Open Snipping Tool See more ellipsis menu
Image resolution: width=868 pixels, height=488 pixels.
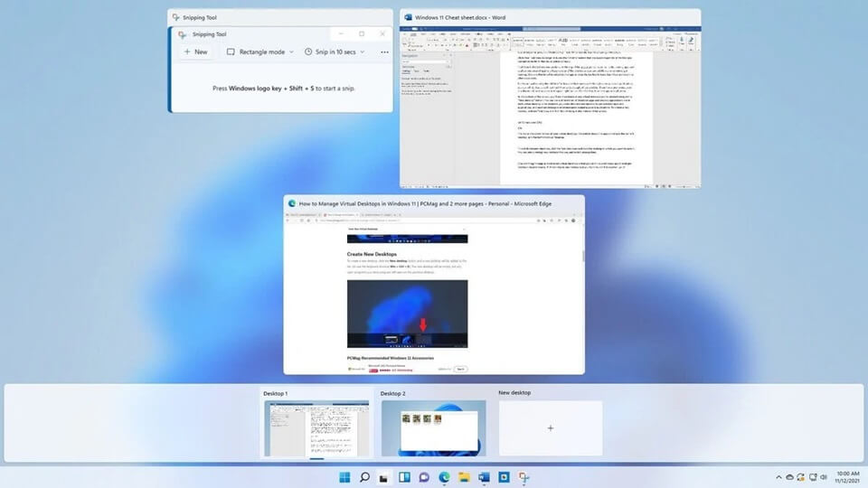(x=385, y=52)
